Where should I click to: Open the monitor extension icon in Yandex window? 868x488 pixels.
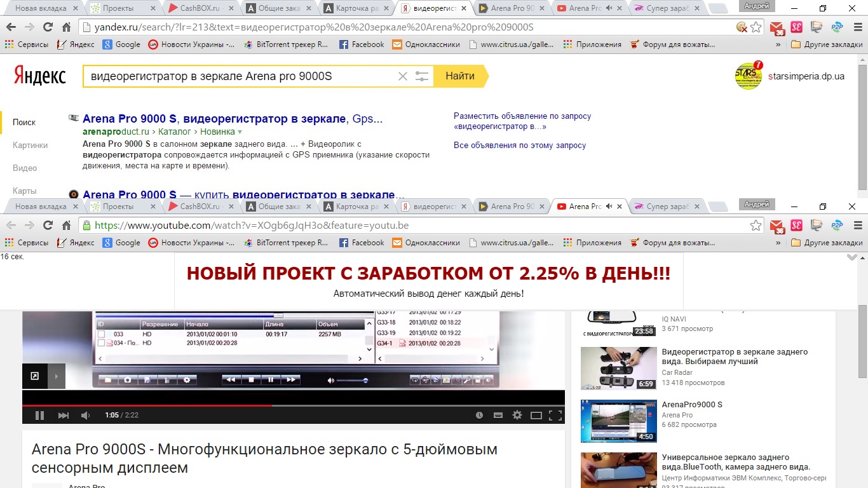point(817,27)
